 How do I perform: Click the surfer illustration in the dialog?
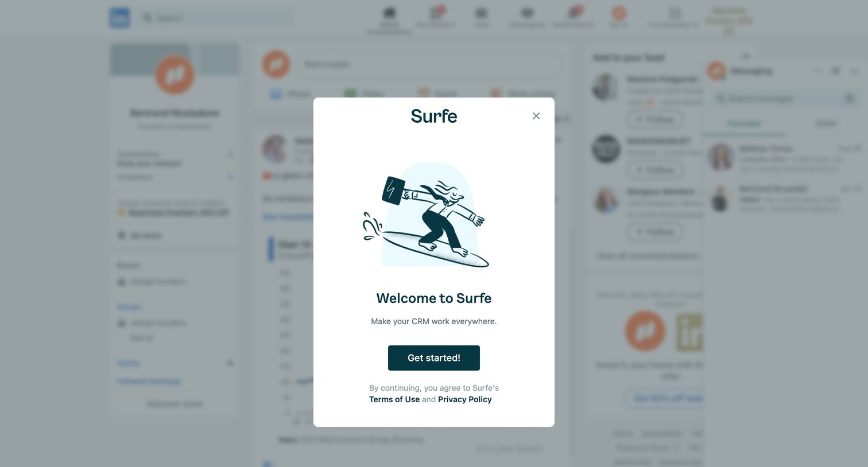(x=426, y=216)
